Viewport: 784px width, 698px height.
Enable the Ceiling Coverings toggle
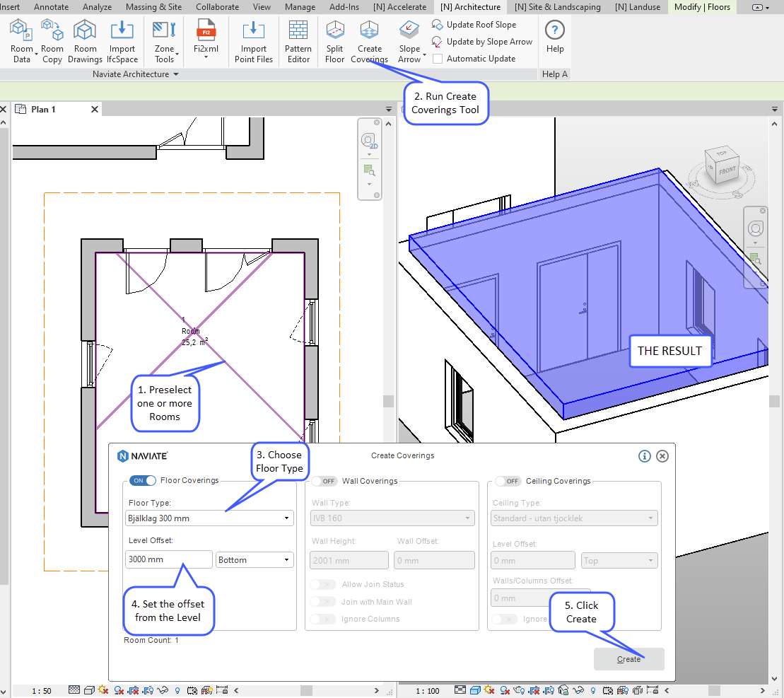(x=508, y=481)
